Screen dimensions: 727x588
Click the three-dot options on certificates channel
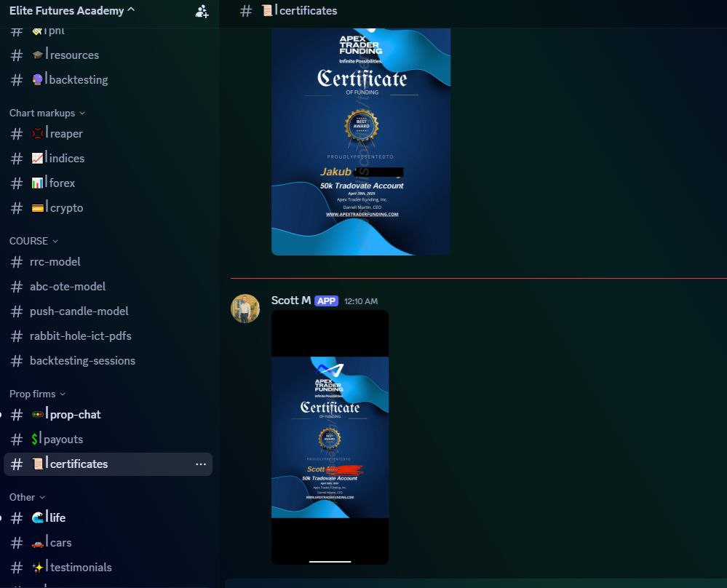pos(201,464)
